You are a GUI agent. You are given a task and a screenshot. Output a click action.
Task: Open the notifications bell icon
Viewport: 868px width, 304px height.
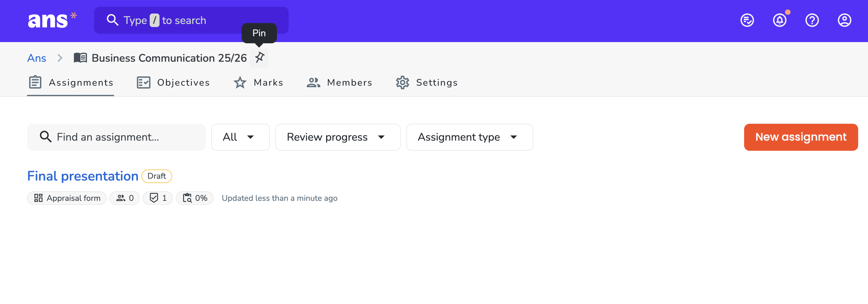tap(780, 20)
